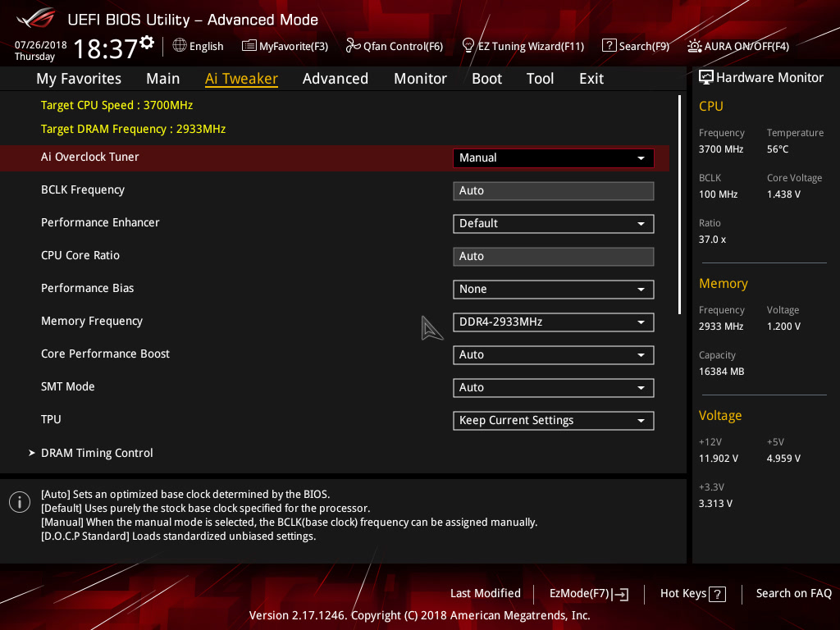Open SMT Mode dropdown
The image size is (840, 630).
point(554,387)
